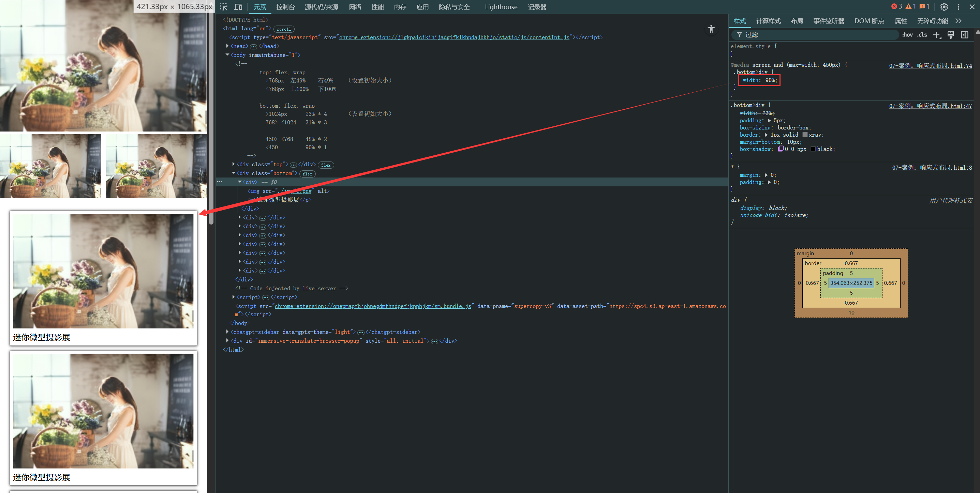The width and height of the screenshot is (980, 493).
Task: Toggle flex badge on div class top
Action: (x=326, y=165)
